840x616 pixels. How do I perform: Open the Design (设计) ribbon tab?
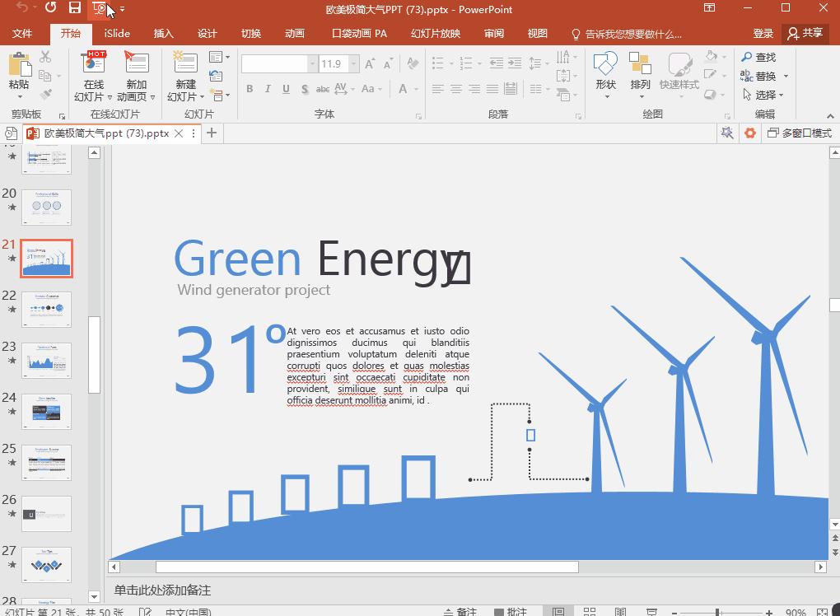(x=208, y=34)
